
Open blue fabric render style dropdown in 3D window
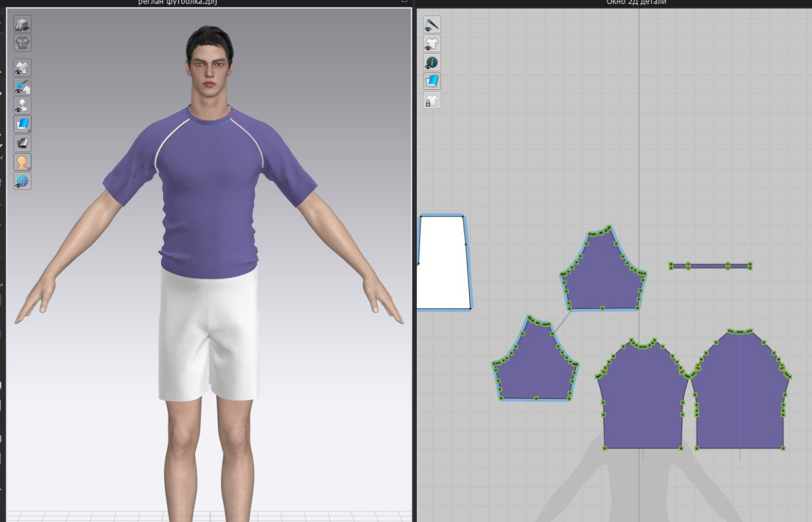pos(22,124)
